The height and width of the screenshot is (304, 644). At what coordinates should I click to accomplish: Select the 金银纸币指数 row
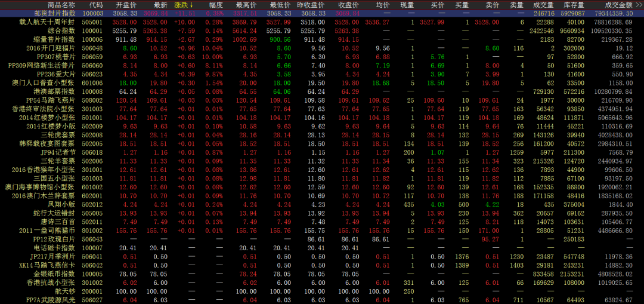click(322, 274)
